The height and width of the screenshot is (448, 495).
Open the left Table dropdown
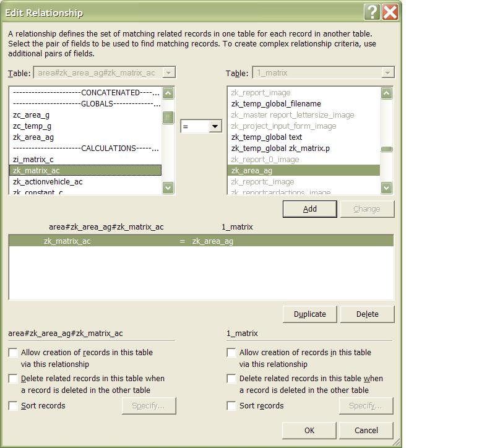(x=169, y=72)
